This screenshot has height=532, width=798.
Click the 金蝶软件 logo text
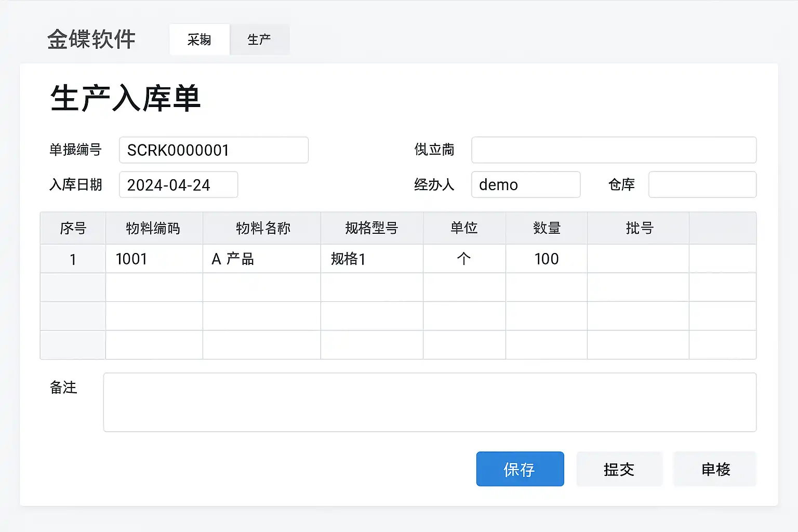(91, 39)
